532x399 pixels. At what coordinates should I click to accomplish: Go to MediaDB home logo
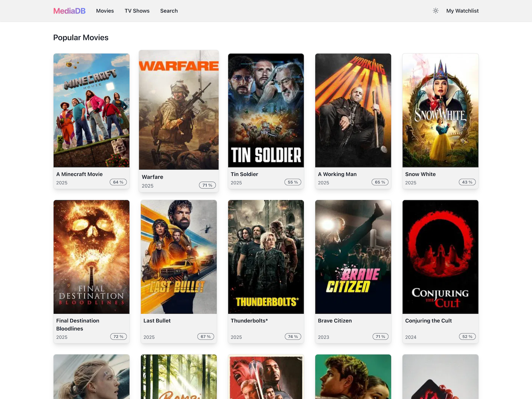pos(69,11)
